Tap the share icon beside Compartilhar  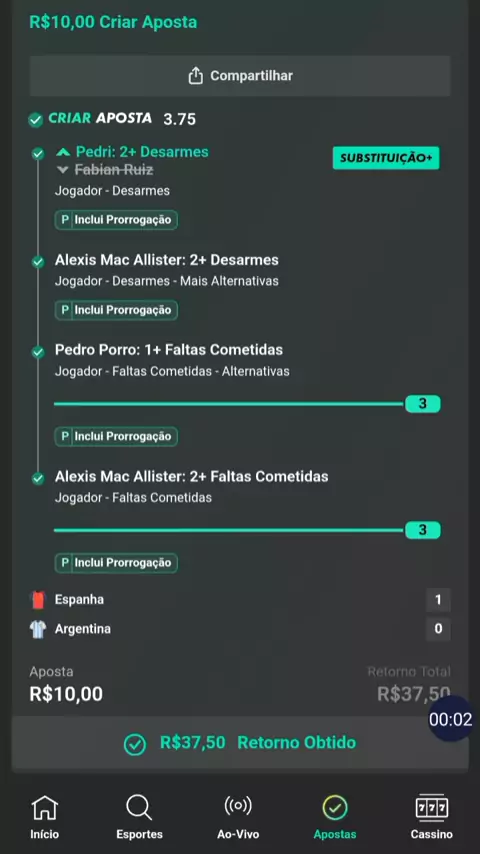point(196,76)
